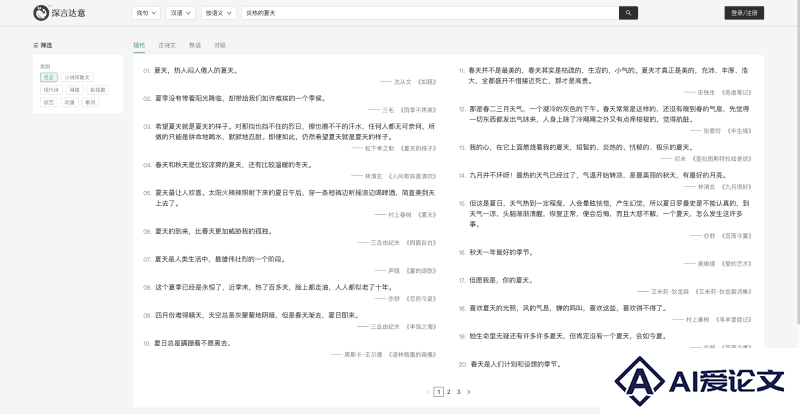Toggle the 名言 category filter tag
The height and width of the screenshot is (414, 800).
[x=49, y=78]
